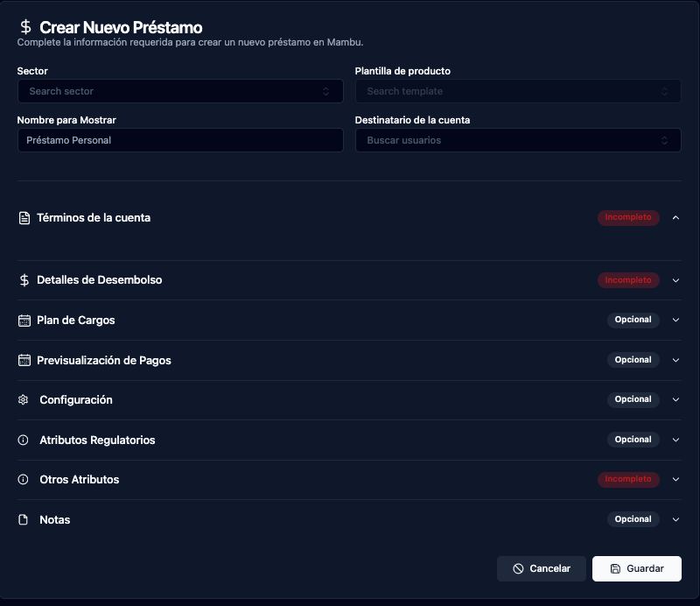Click the Cancelar button
This screenshot has height=606, width=700.
point(542,568)
